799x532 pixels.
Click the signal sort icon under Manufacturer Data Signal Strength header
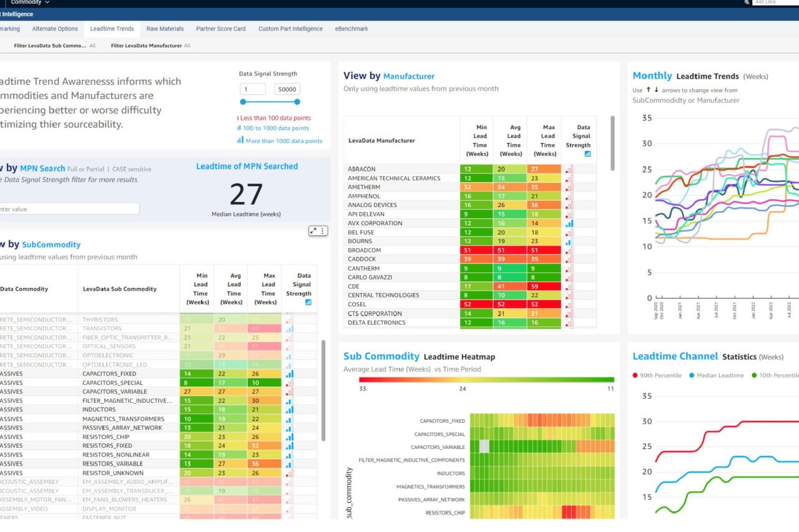coord(587,153)
